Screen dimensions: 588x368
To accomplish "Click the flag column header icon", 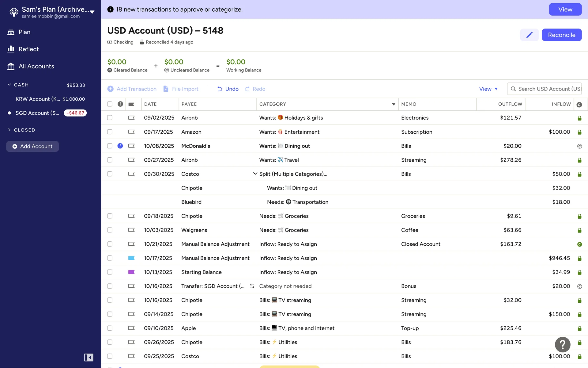I will click(131, 104).
